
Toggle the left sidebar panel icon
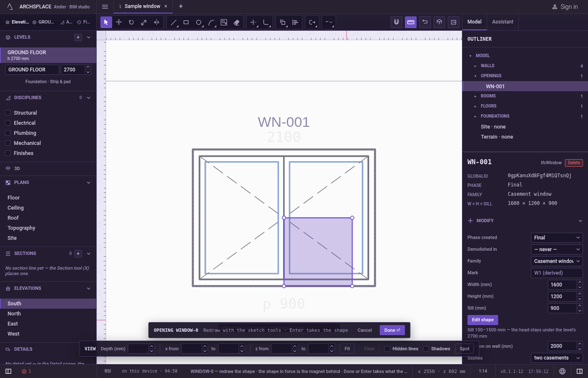pyautogui.click(x=8, y=371)
